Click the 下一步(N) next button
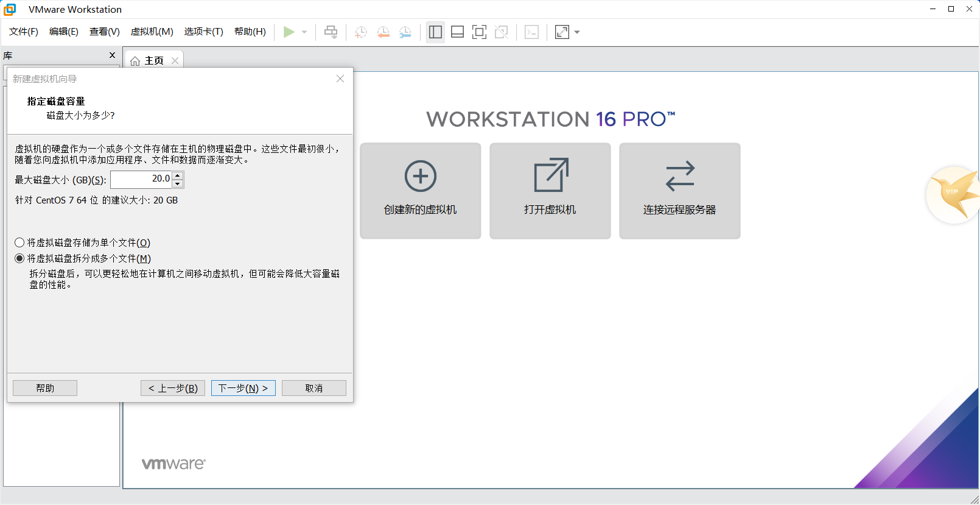980x505 pixels. point(243,388)
